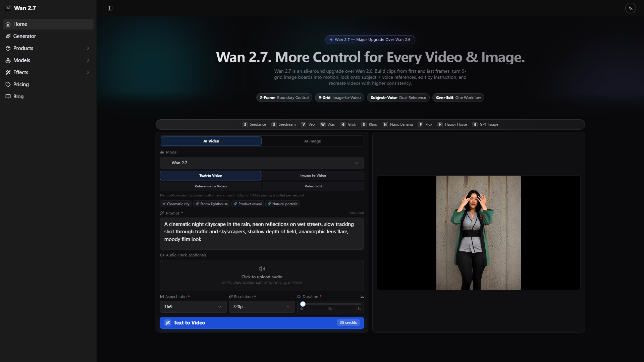This screenshot has height=362, width=644.
Task: Click the Effects magic wand icon
Action: (8, 72)
